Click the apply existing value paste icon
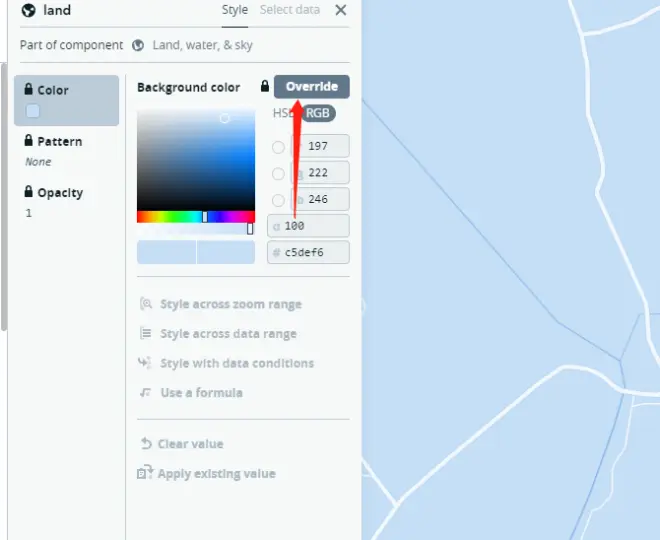The image size is (660, 540). click(x=146, y=472)
